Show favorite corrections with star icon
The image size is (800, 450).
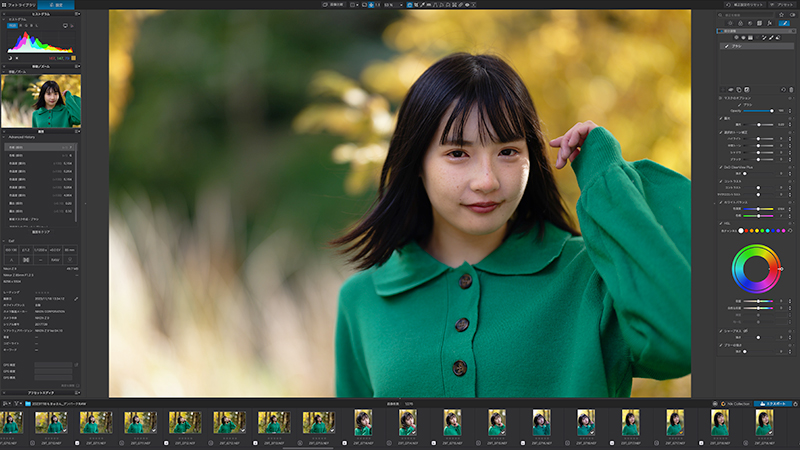[781, 15]
